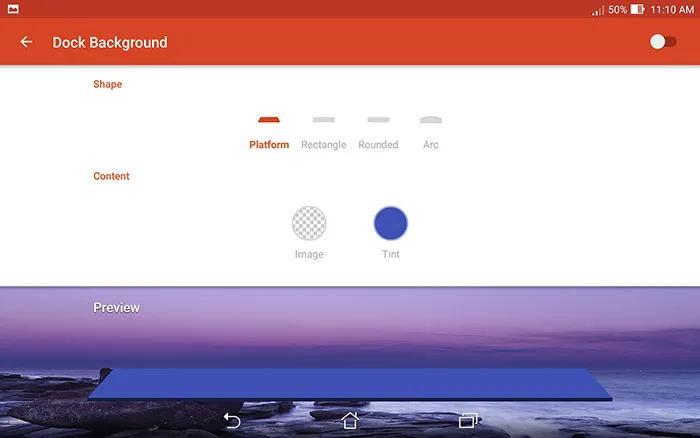Choose the checkered Image content circle

pos(309,223)
